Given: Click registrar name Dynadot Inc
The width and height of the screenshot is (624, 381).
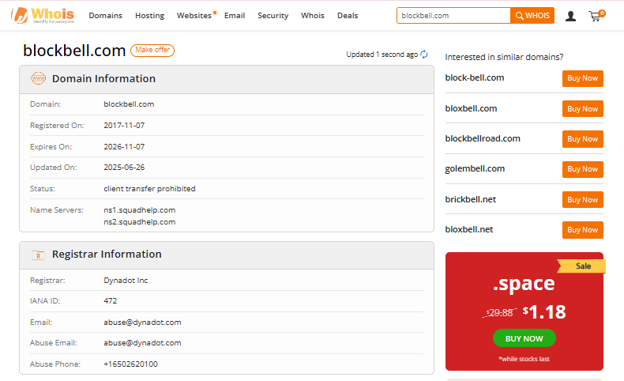Looking at the screenshot, I should click(x=126, y=280).
